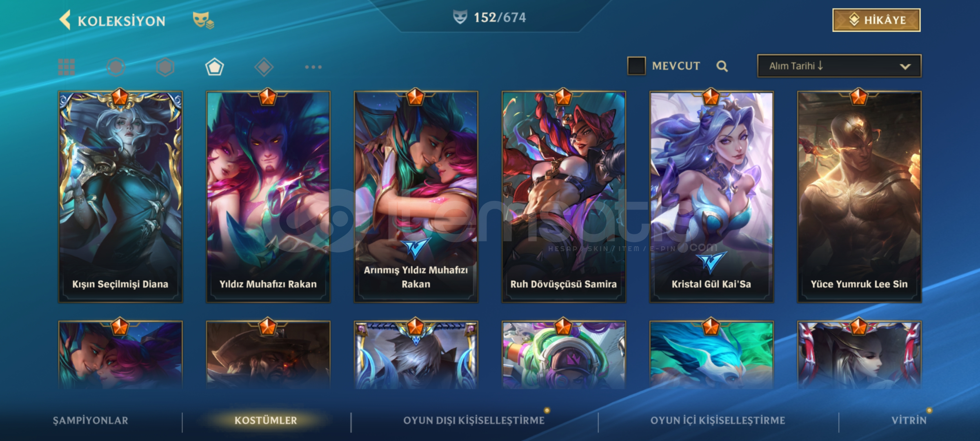Open the Hikâye button
The width and height of the screenshot is (980, 441).
[876, 20]
